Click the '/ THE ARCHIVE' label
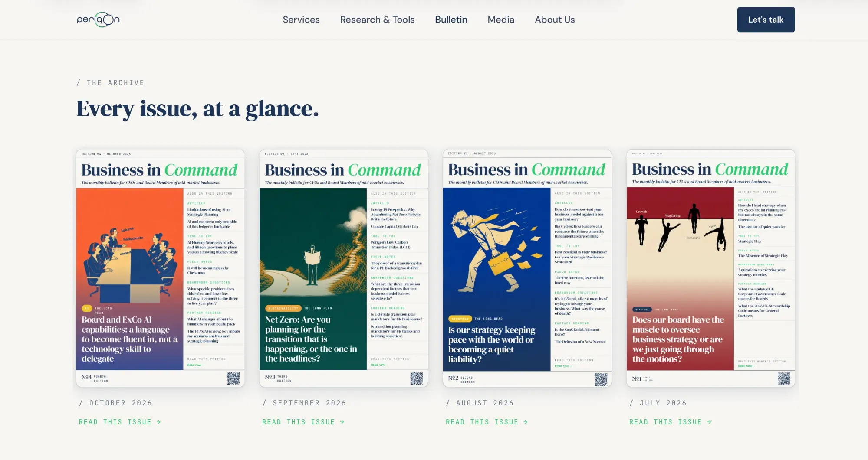 pyautogui.click(x=110, y=82)
